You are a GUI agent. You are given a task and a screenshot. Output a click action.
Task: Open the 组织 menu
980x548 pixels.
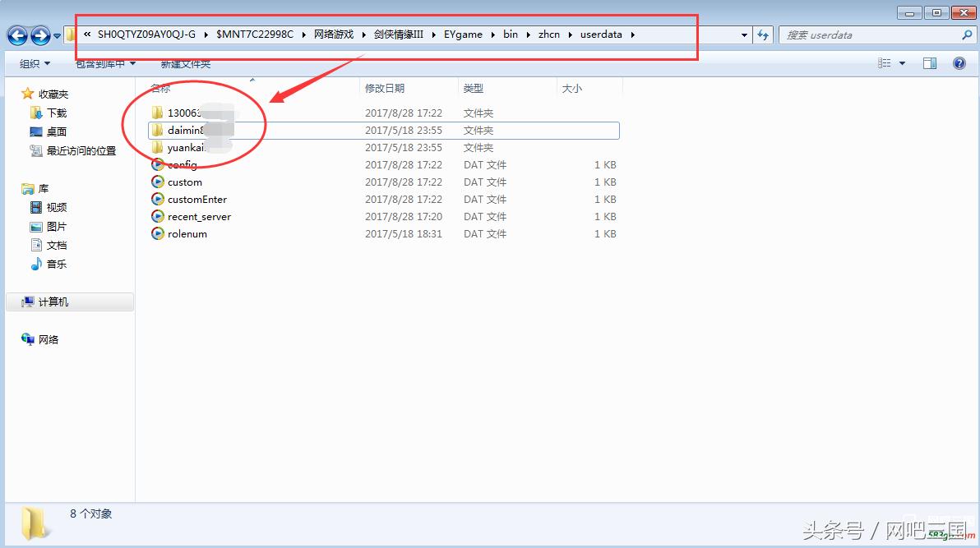point(35,63)
